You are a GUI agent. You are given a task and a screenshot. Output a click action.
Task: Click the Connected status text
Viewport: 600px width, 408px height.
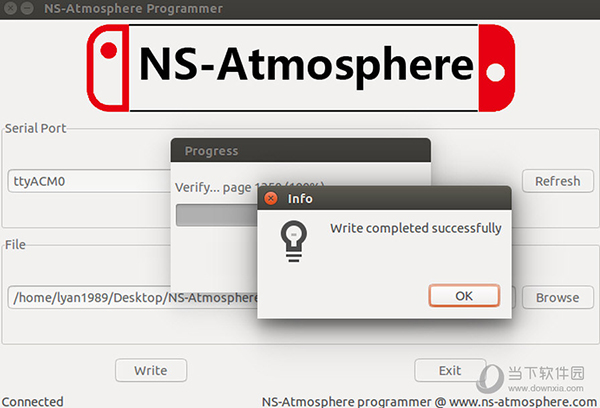click(x=33, y=401)
